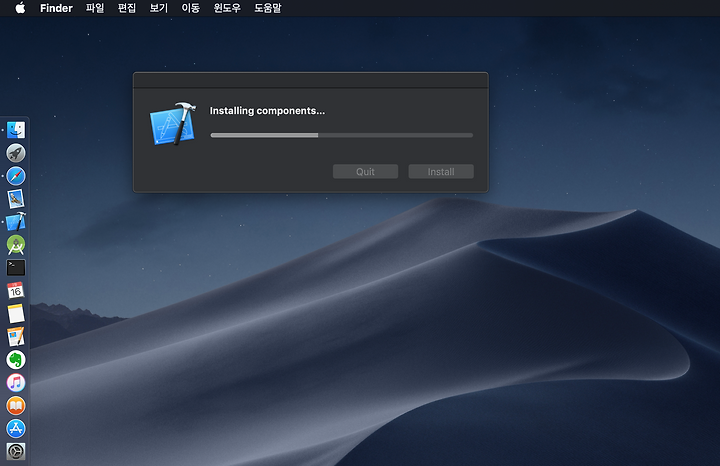Click the Install button in dialog

click(x=441, y=172)
